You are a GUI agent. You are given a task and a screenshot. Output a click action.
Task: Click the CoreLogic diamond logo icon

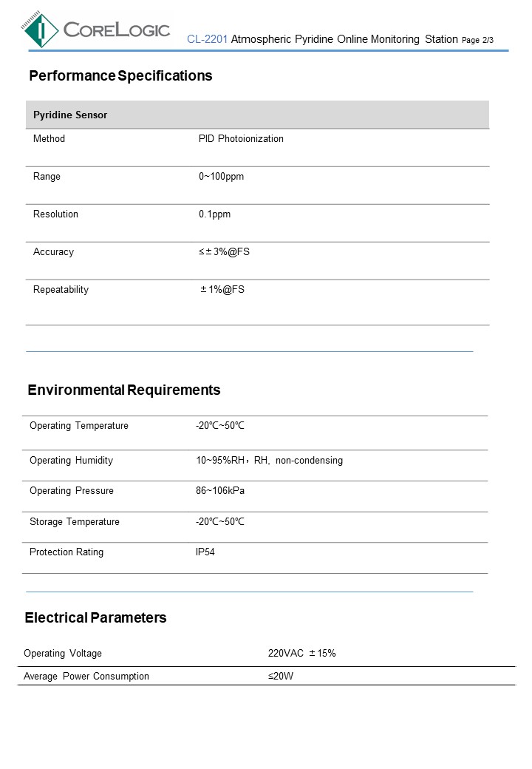[41, 30]
